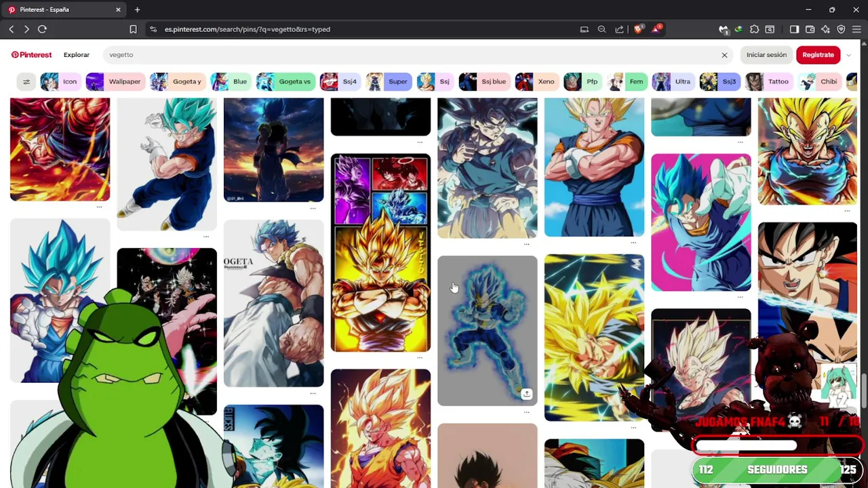Select the Chibi filter chip
This screenshot has width=868, height=488.
(820, 81)
